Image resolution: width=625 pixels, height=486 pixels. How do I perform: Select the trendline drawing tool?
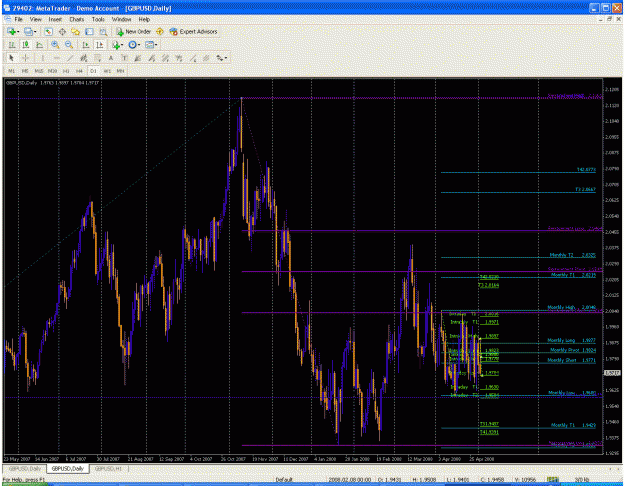click(x=70, y=58)
